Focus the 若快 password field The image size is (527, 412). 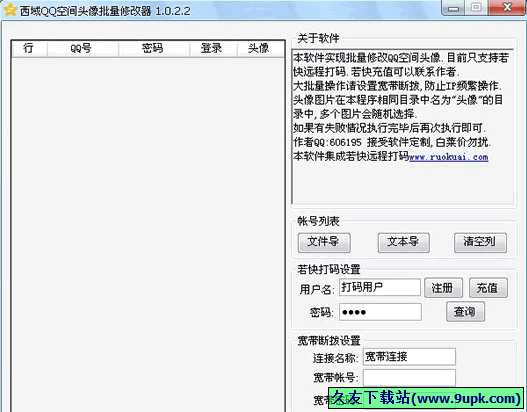(380, 312)
